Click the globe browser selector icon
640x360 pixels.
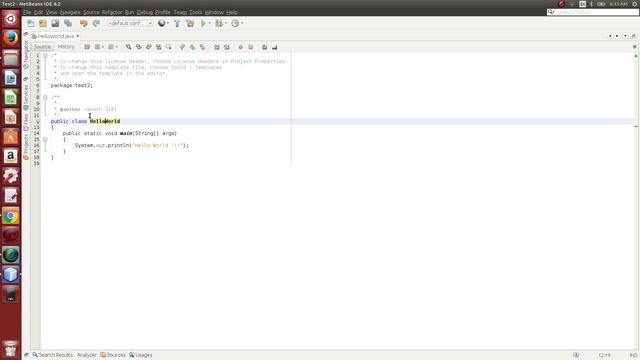(x=162, y=23)
